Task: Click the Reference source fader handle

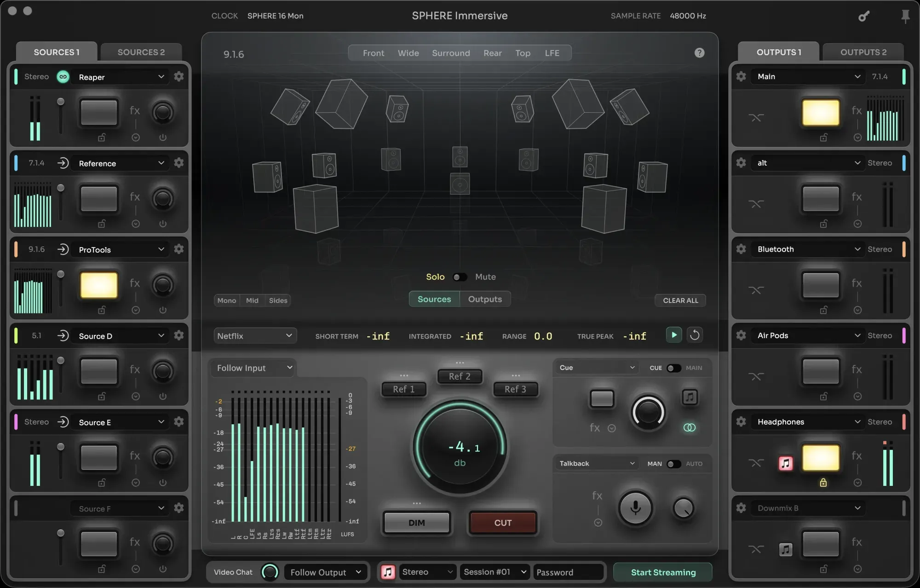Action: (61, 188)
